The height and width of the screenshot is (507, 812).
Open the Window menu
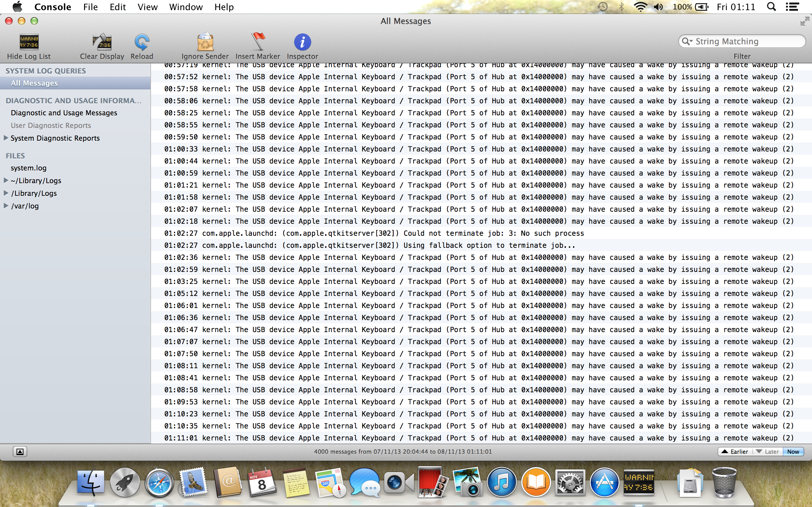click(x=186, y=7)
